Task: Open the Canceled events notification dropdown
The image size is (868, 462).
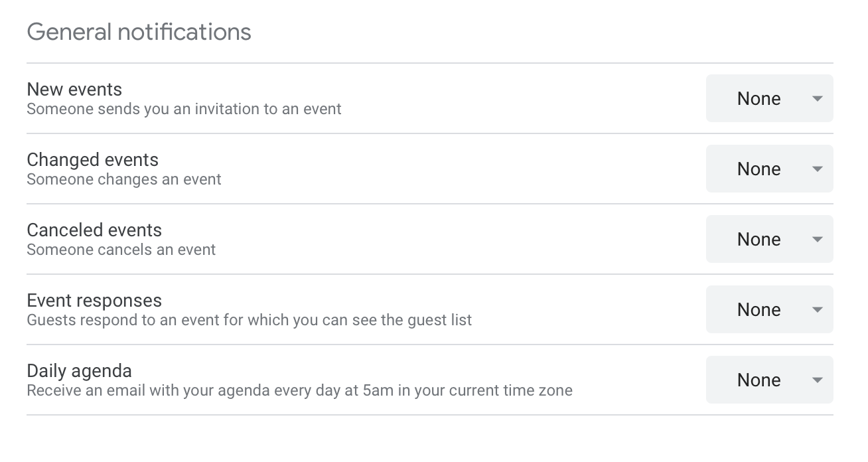Action: tap(768, 240)
